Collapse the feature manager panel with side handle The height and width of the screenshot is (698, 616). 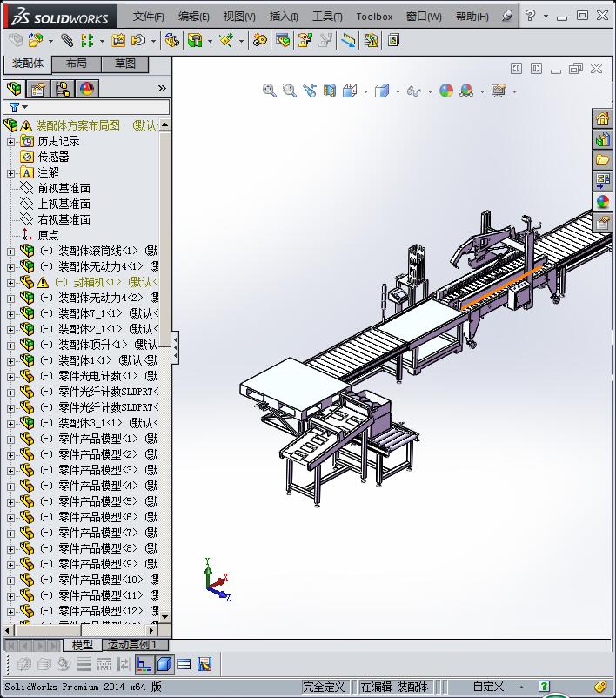pos(176,347)
